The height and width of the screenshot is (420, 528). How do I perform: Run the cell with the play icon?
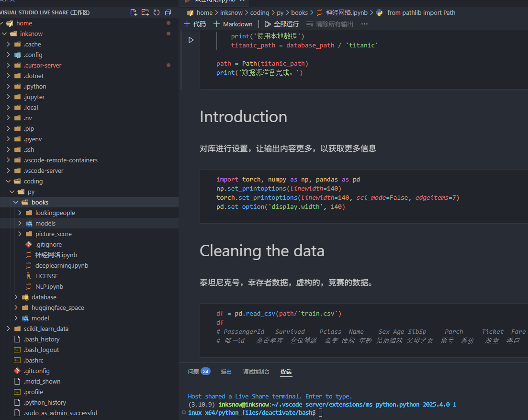pos(191,40)
